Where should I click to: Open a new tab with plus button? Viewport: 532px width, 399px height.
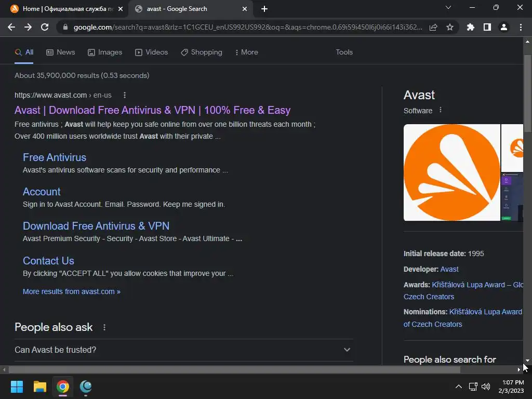point(264,9)
